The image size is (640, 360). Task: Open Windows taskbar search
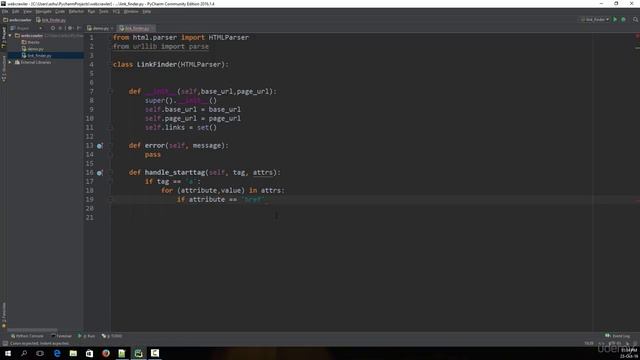click(24, 353)
